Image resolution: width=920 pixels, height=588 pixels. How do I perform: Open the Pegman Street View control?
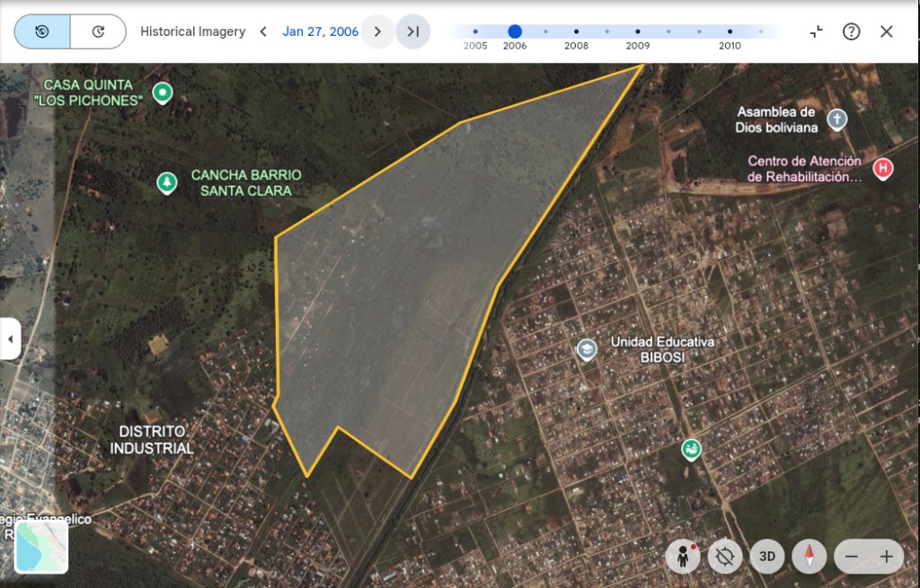pyautogui.click(x=683, y=557)
